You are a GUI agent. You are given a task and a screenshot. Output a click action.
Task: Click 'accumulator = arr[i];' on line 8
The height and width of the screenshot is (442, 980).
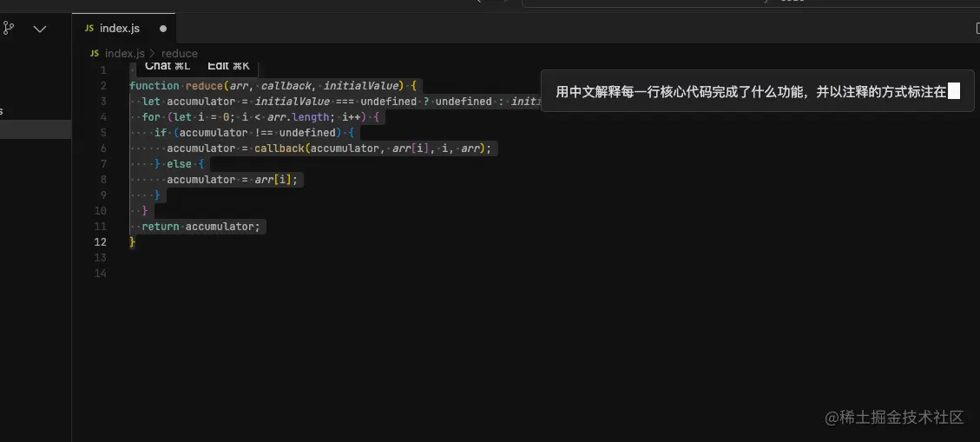click(233, 180)
